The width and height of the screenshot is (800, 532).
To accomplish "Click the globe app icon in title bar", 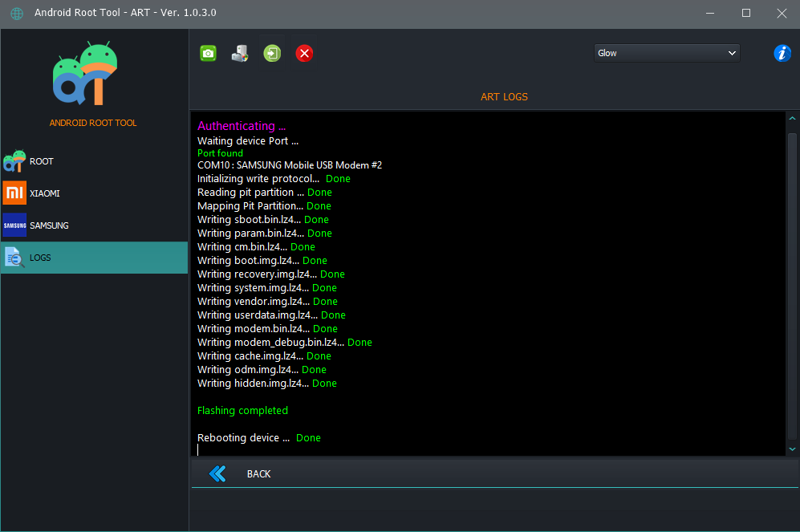I will click(x=17, y=14).
